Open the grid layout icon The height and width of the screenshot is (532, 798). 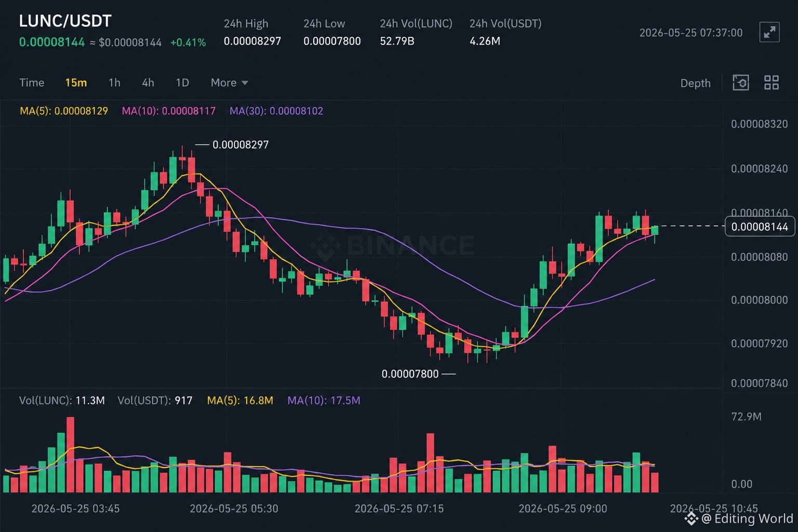[772, 83]
